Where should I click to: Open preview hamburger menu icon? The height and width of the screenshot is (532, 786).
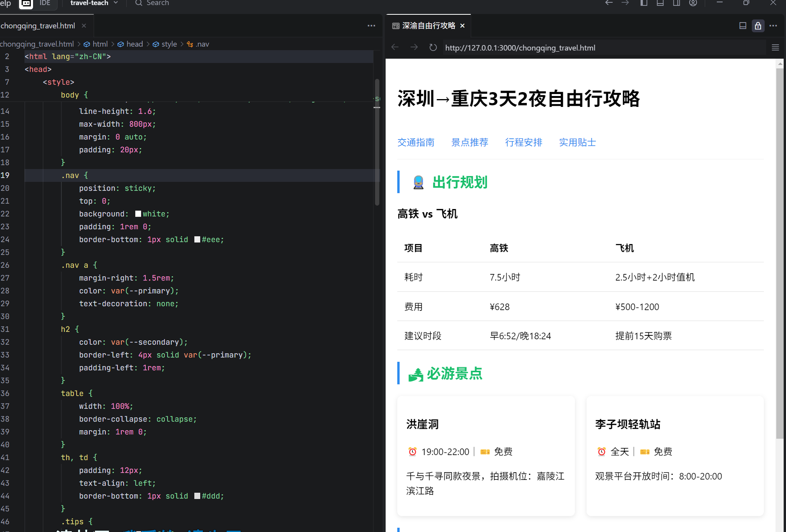point(775,47)
